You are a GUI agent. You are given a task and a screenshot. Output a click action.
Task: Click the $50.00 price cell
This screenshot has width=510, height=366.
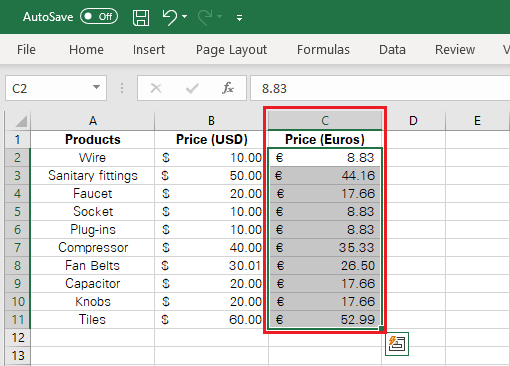tap(211, 175)
